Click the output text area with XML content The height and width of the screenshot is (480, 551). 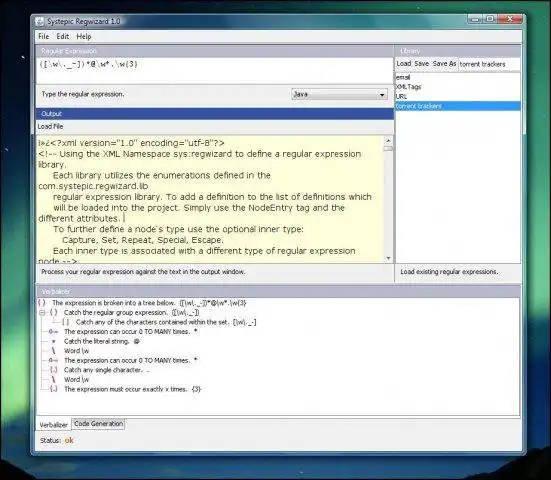point(210,199)
